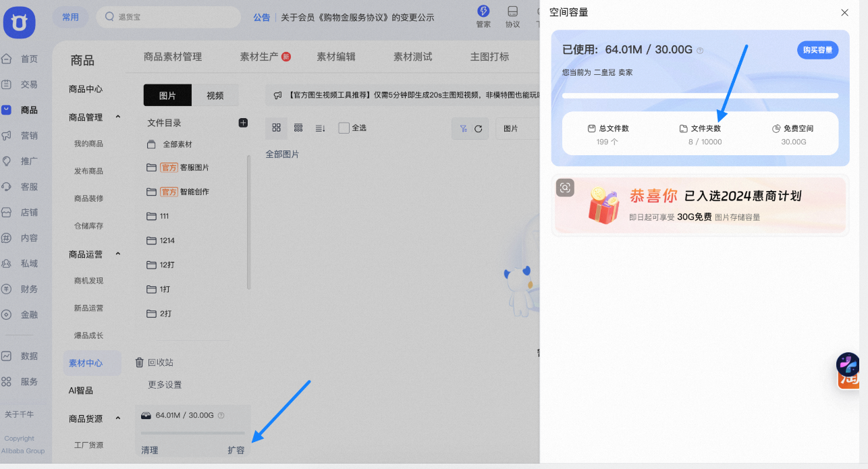The height and width of the screenshot is (469, 868).
Task: Switch to 主图打标 tab
Action: click(x=489, y=57)
